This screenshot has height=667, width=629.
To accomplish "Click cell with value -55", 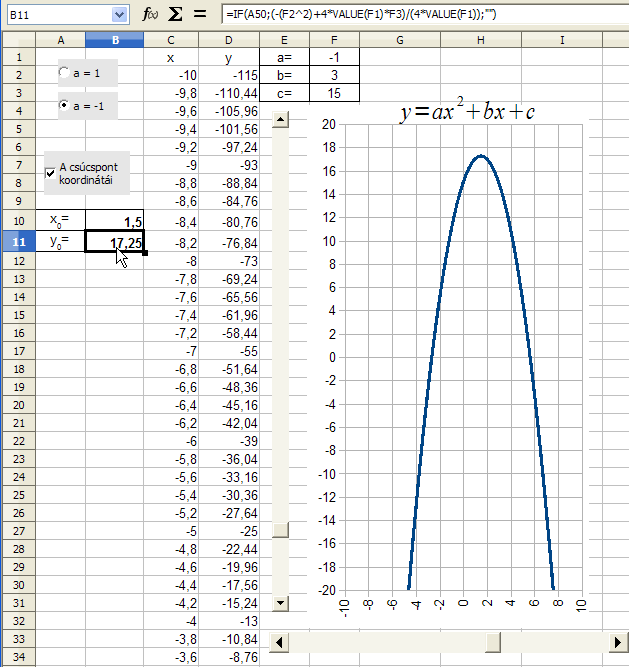I will click(x=229, y=351).
